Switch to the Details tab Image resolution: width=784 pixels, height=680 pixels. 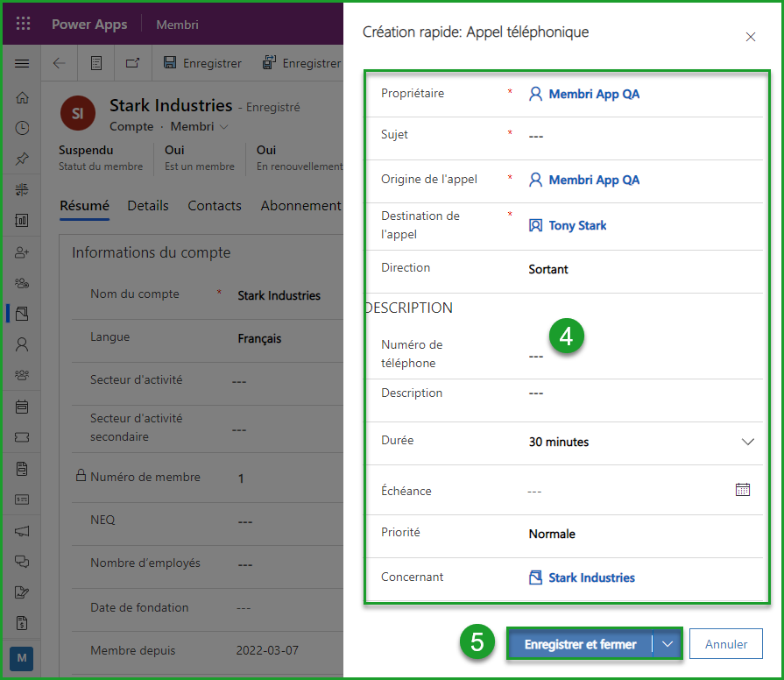(147, 206)
